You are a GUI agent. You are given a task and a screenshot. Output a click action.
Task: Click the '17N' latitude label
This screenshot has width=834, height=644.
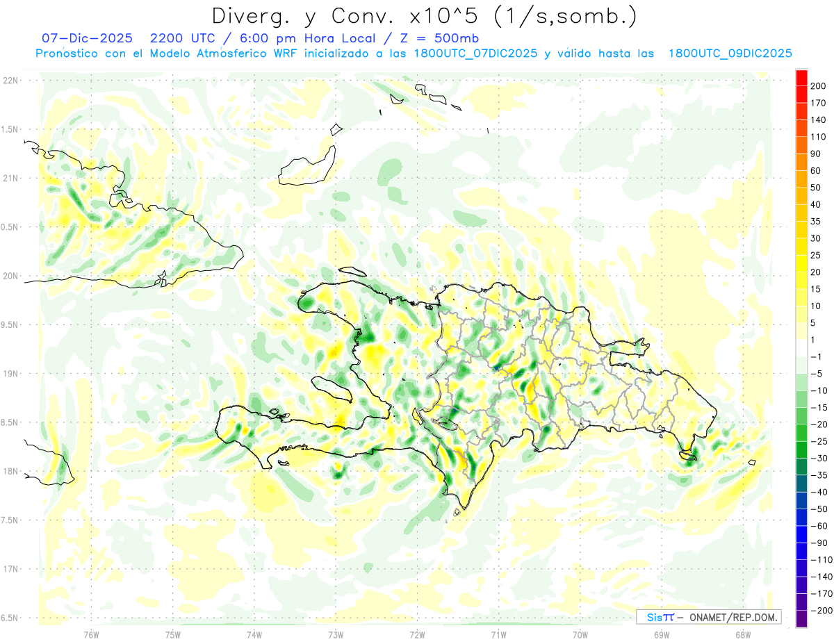10,569
